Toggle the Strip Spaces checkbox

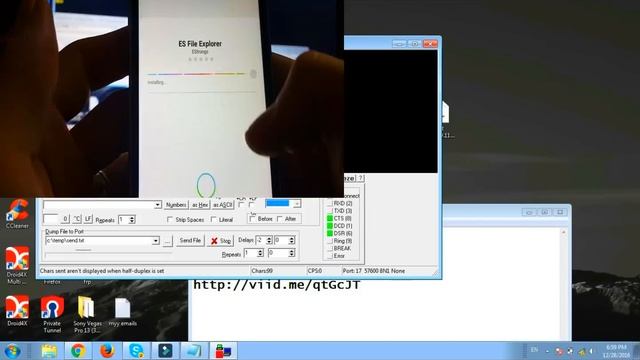coord(170,220)
